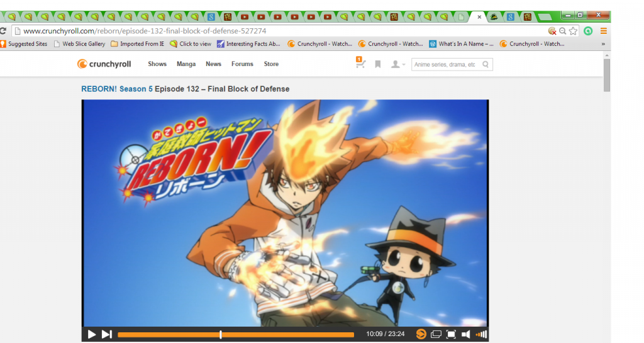The image size is (644, 343).
Task: Click the orange video progress bar
Action: (x=236, y=335)
